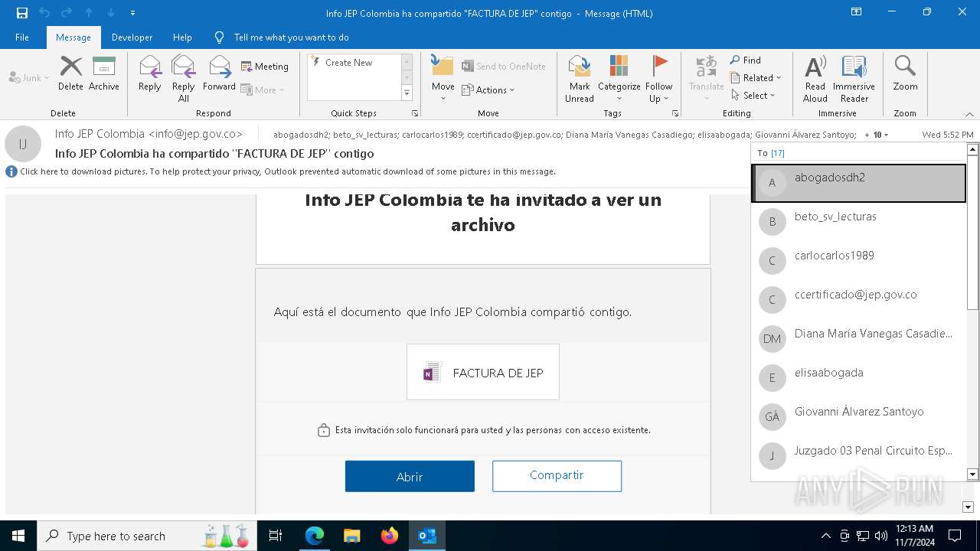Select the recipient Juzgado 03 Penal Circuito
The image size is (980, 551).
(859, 456)
